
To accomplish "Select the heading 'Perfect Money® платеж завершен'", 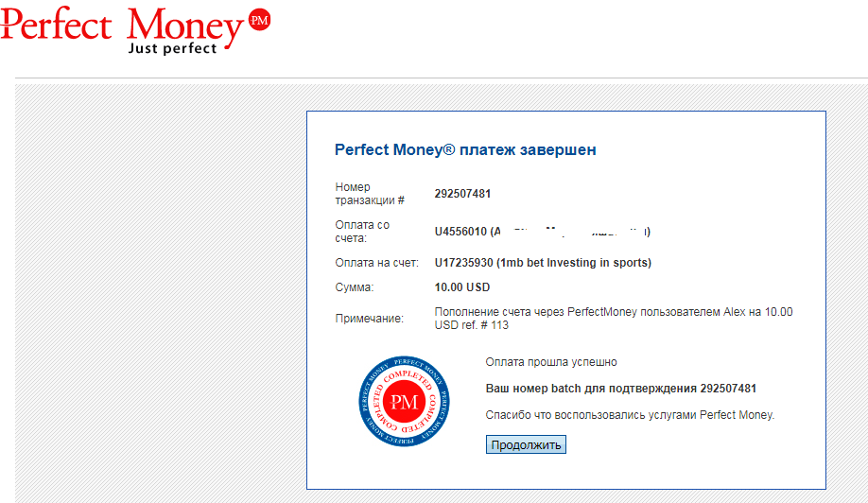I will pos(465,149).
